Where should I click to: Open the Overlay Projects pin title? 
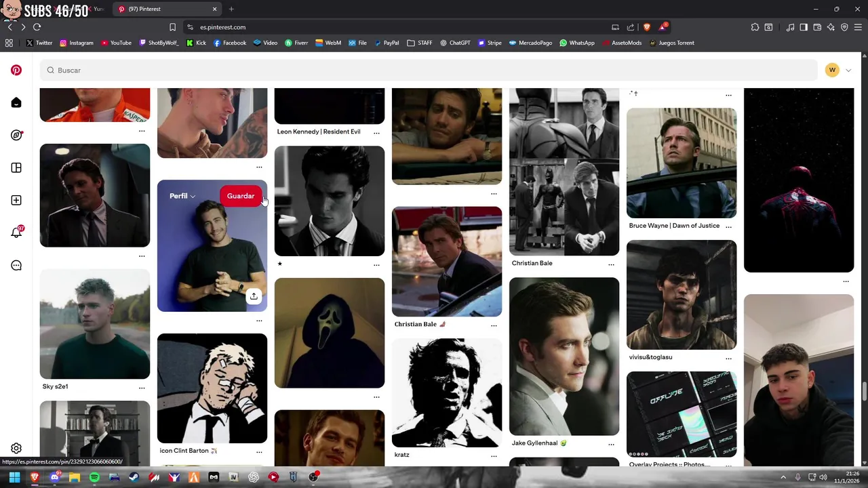pyautogui.click(x=669, y=464)
